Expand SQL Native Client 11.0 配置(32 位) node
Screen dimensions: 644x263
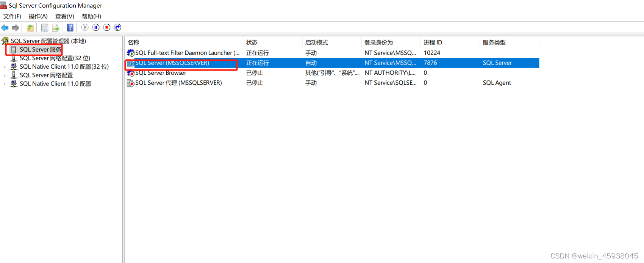pyautogui.click(x=5, y=67)
